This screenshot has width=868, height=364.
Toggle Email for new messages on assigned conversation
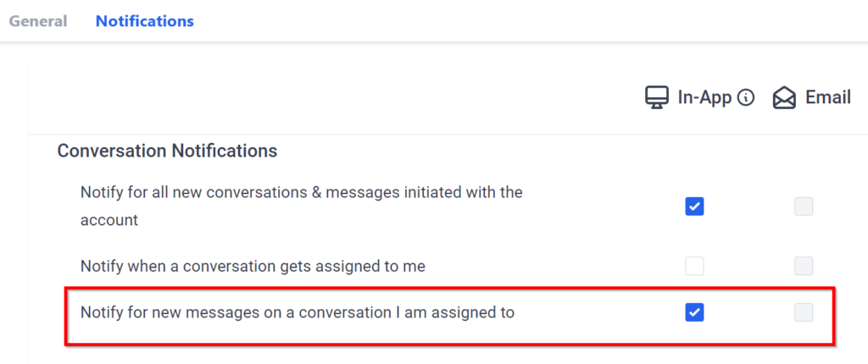(x=804, y=312)
